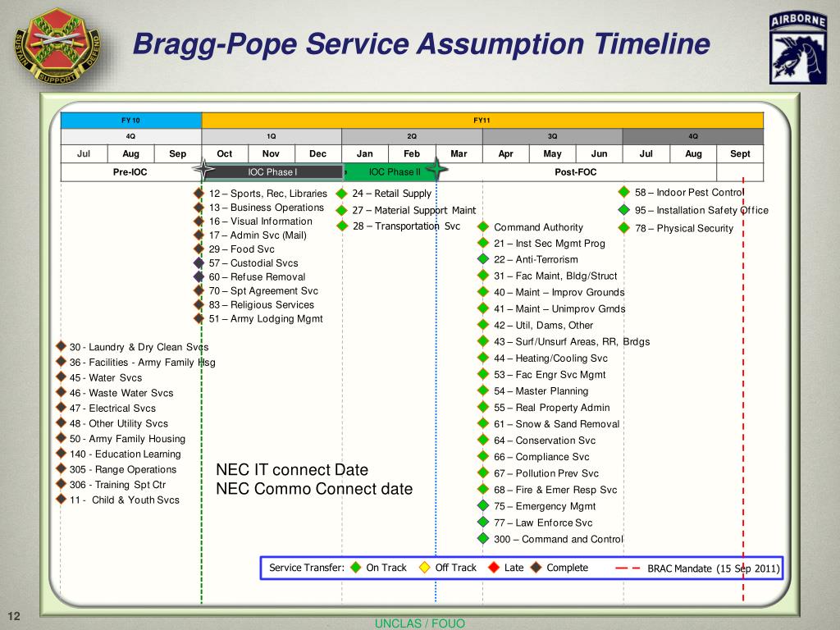Select the Mar month cell
The image size is (840, 630).
(459, 153)
